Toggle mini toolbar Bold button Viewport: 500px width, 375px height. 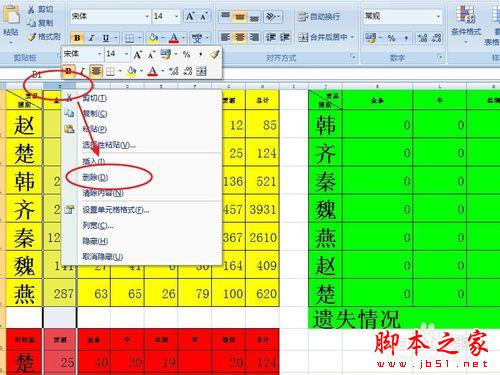[69, 71]
